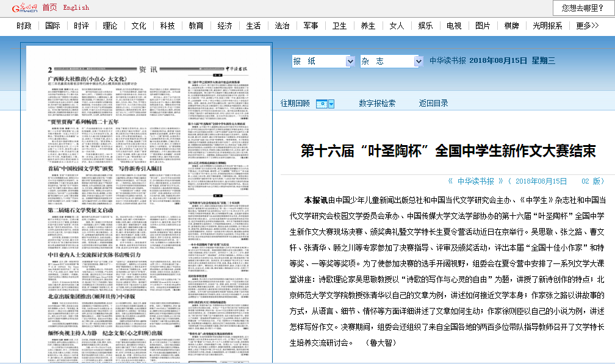This screenshot has height=364, width=615.
Task: Click the 中华读书报 title beside the dropdowns
Action: coord(448,61)
